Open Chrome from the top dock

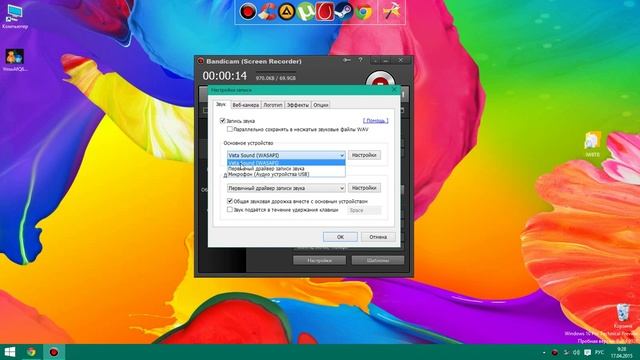[363, 11]
